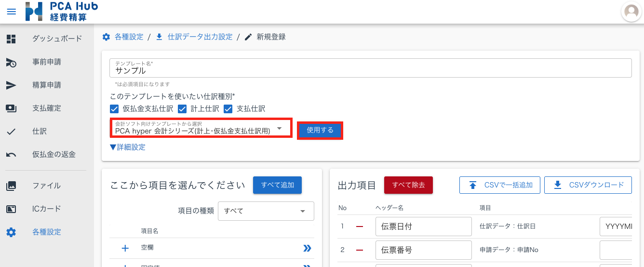
Task: Open 事前申請 in the sidebar
Action: pyautogui.click(x=47, y=62)
